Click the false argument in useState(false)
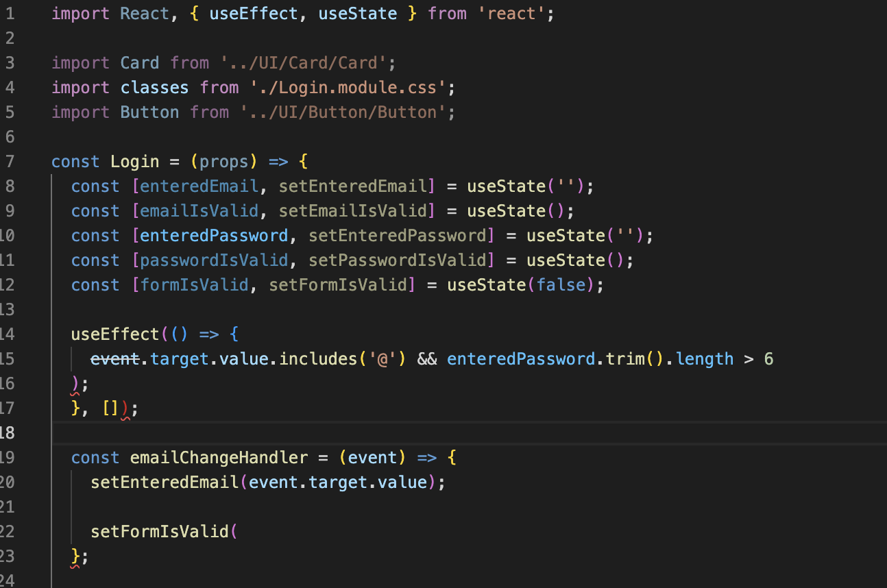This screenshot has height=588, width=887. pos(560,285)
